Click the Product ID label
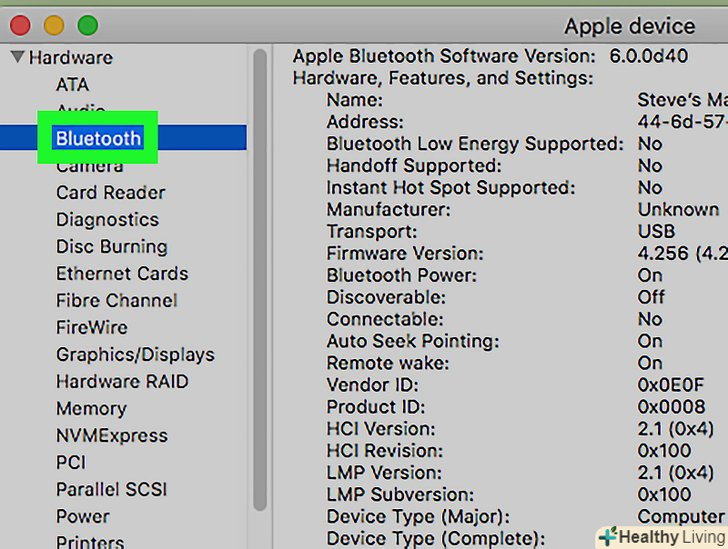 [x=376, y=407]
